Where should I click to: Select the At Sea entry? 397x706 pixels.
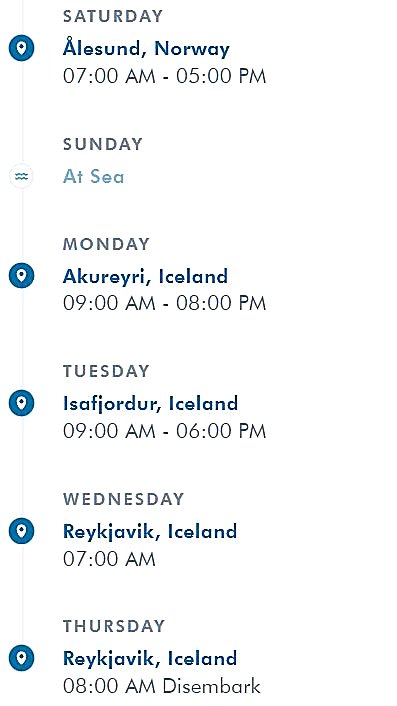pyautogui.click(x=93, y=176)
